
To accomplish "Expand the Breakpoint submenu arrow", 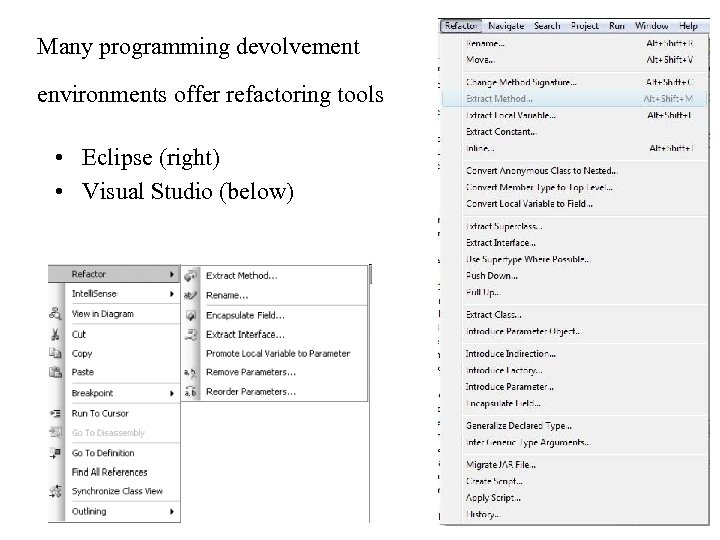I will tap(172, 393).
